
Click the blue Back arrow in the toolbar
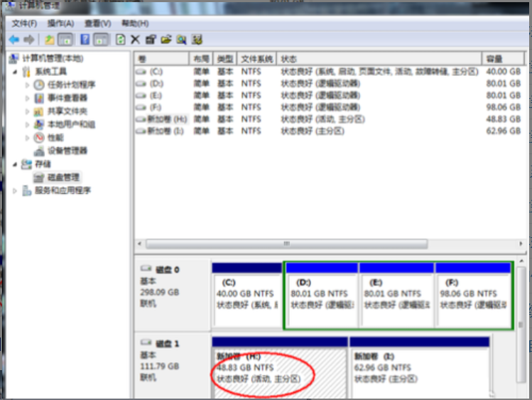pos(13,39)
